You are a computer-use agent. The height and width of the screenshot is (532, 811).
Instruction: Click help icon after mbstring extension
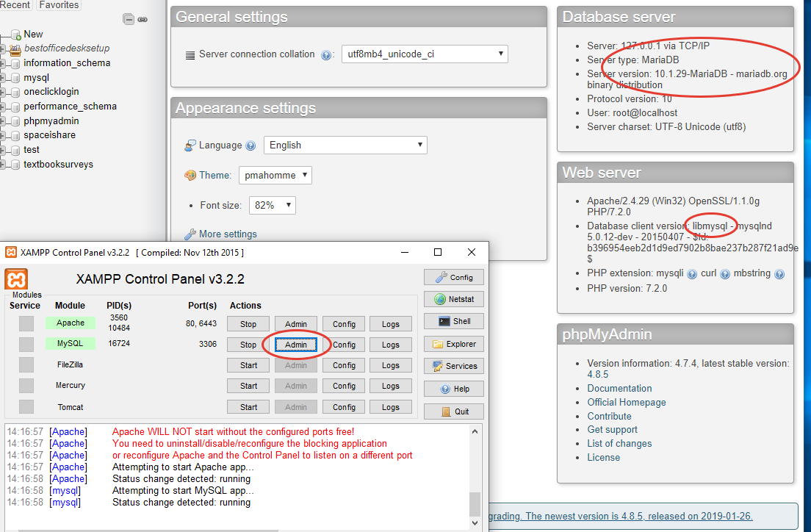point(779,274)
